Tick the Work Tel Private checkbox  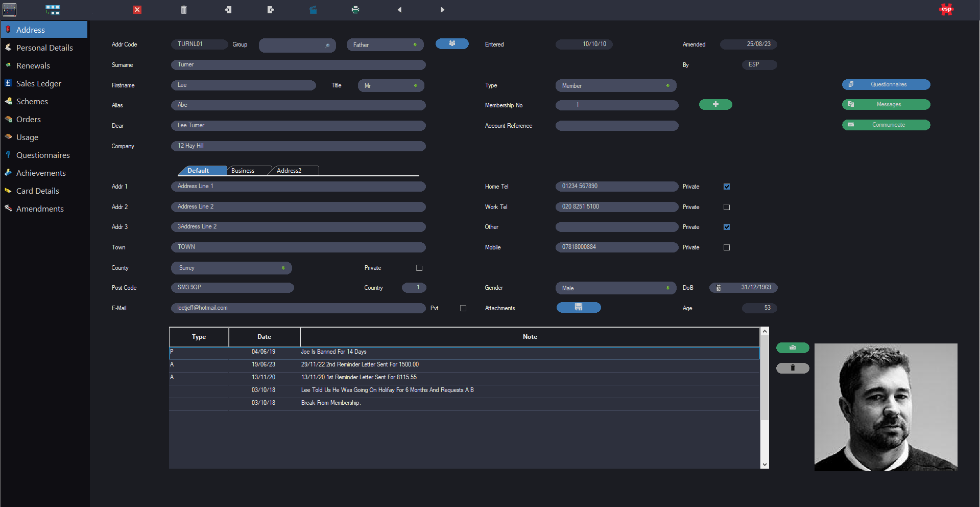click(x=726, y=207)
